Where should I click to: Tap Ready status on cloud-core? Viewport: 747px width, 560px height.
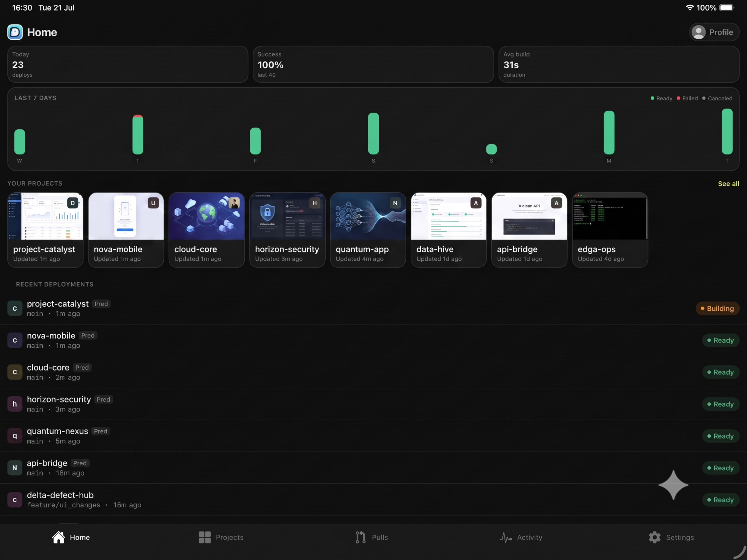coord(721,372)
